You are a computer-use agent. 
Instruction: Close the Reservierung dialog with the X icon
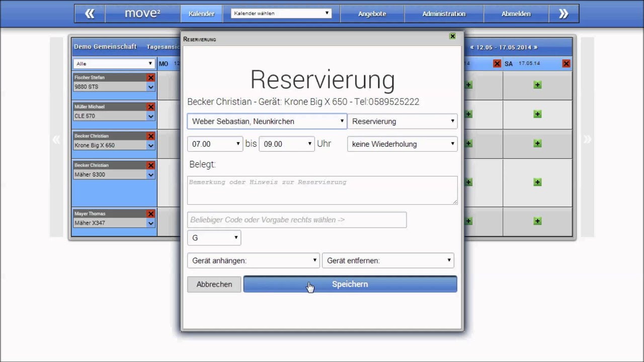point(452,36)
